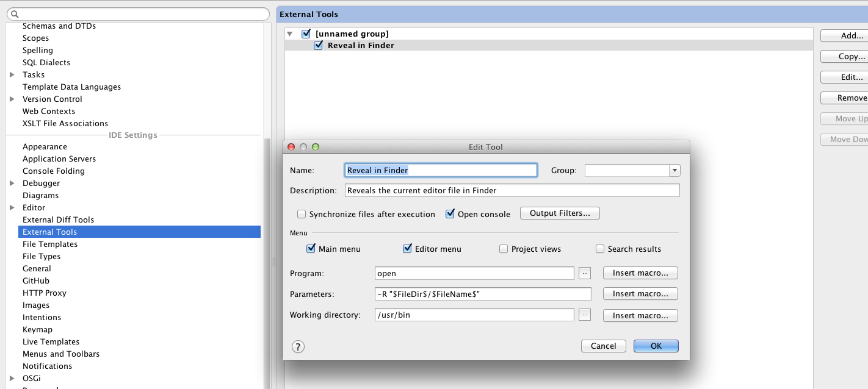Toggle the unnamed group checkbox
Image resolution: width=868 pixels, height=389 pixels.
[306, 34]
